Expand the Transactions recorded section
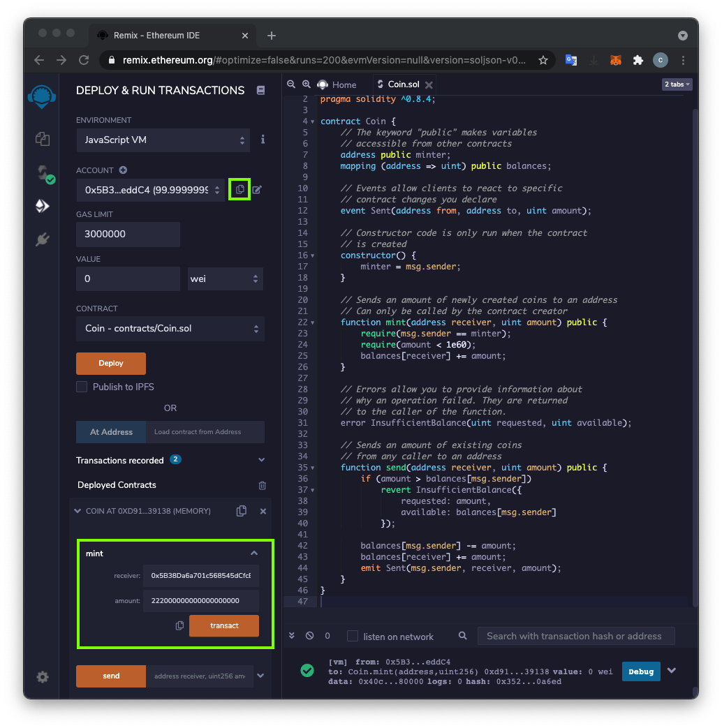The width and height of the screenshot is (722, 728). point(262,460)
